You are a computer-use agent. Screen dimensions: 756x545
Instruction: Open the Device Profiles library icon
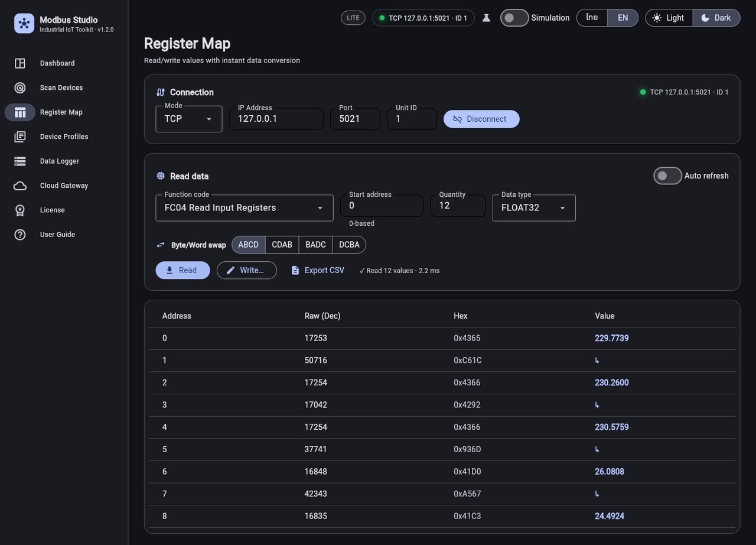pos(20,137)
